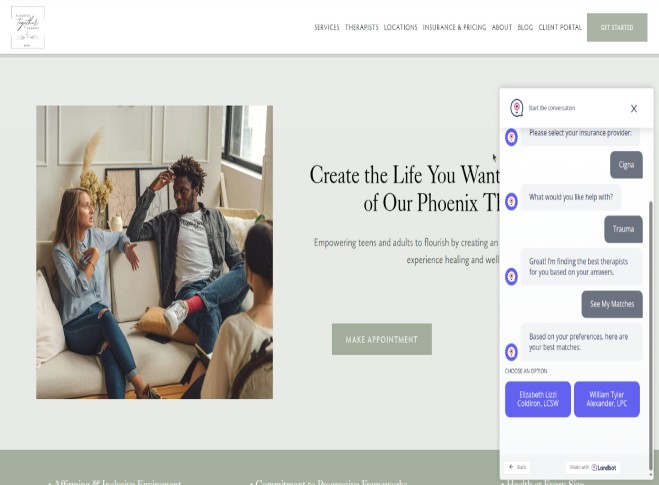This screenshot has width=659, height=485.
Task: Click 'Based on your preferences' message
Action: point(582,342)
